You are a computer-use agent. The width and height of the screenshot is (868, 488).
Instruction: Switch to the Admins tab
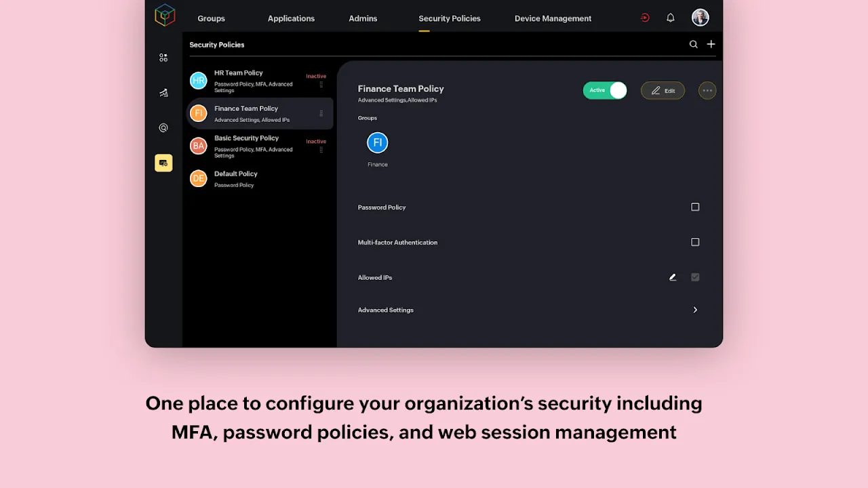363,18
